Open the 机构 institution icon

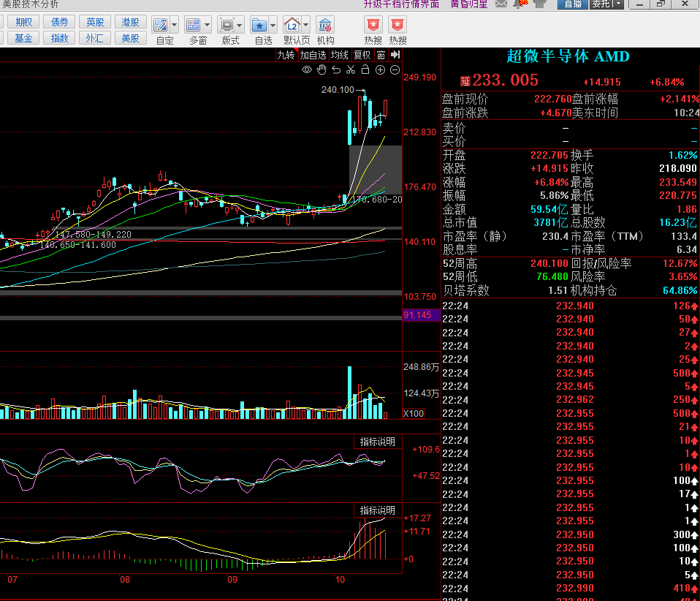[325, 25]
